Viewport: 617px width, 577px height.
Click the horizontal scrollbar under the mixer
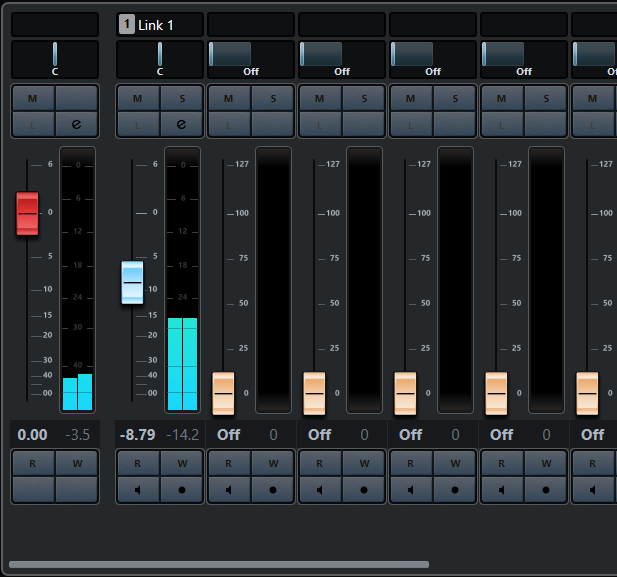[219, 564]
